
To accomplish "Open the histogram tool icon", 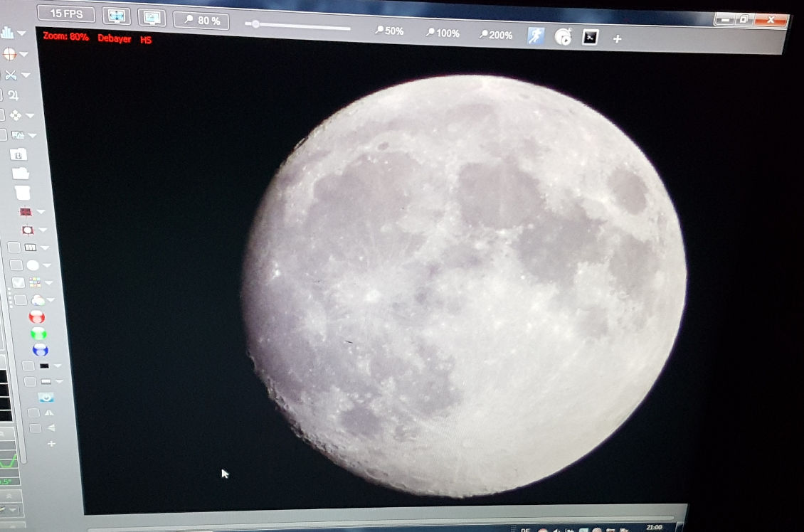I will (7, 33).
